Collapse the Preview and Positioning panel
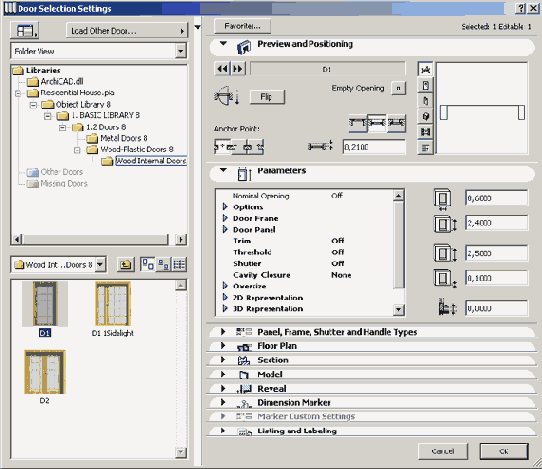The image size is (542, 469). 224,44
